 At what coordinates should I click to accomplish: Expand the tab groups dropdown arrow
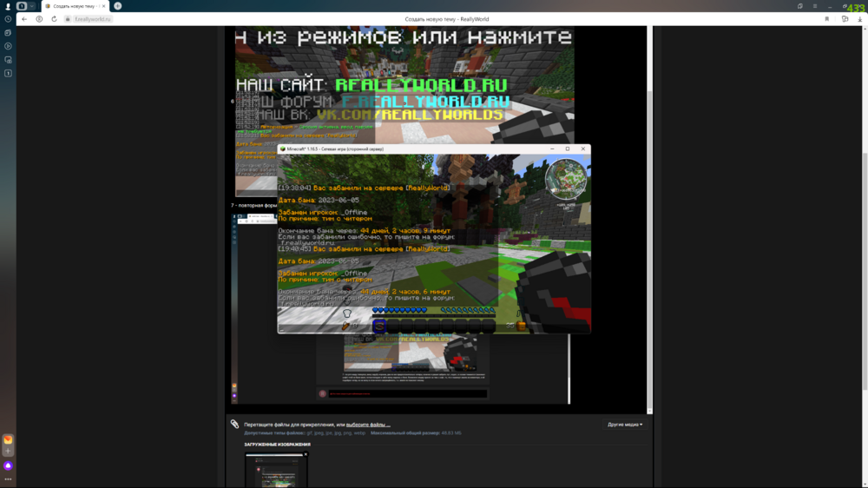click(x=31, y=6)
